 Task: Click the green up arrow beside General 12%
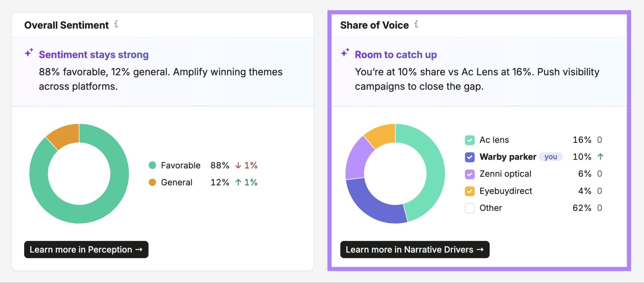coord(238,182)
